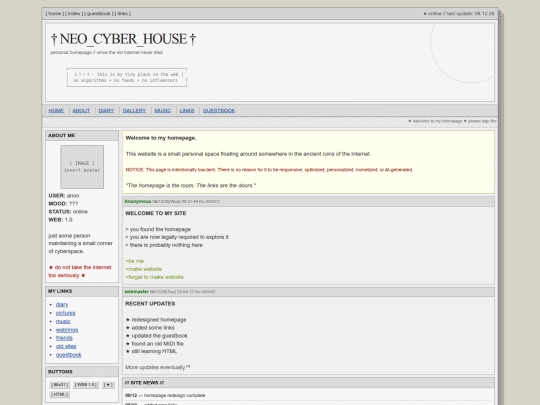Click the [HTML] badge button
540x405 pixels.
60,394
